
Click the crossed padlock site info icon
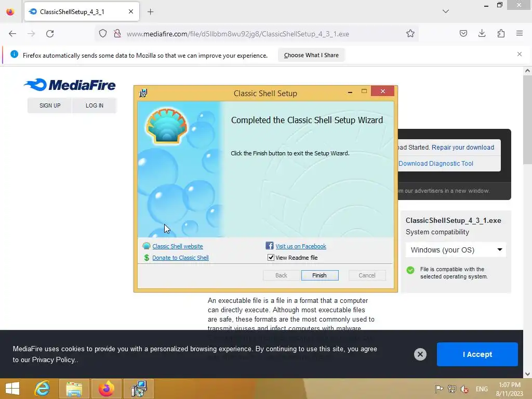117,34
